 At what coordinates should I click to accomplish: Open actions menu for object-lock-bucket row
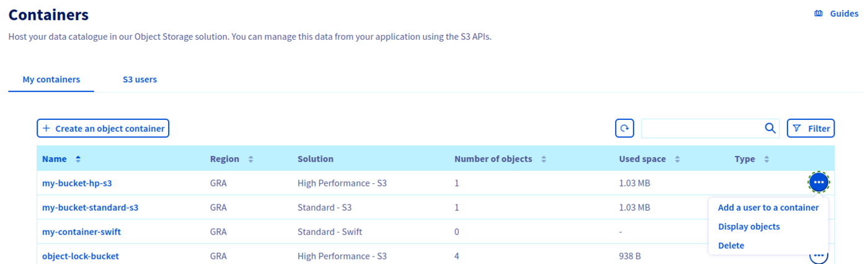(819, 255)
